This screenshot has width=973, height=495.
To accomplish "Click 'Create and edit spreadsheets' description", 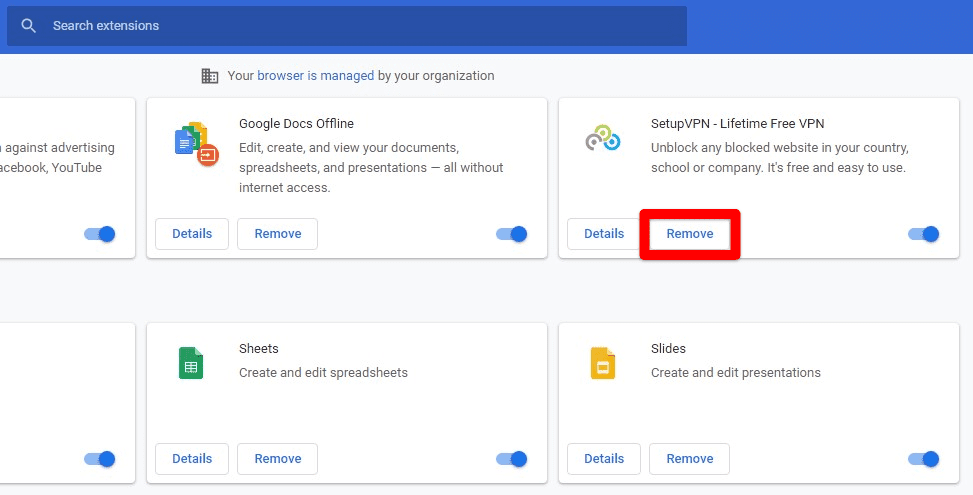I will tap(323, 373).
